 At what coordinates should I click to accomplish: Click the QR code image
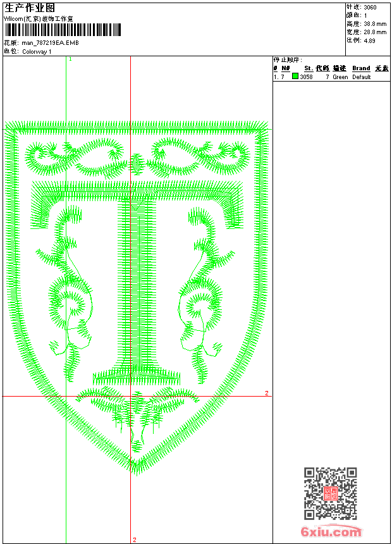[331, 493]
